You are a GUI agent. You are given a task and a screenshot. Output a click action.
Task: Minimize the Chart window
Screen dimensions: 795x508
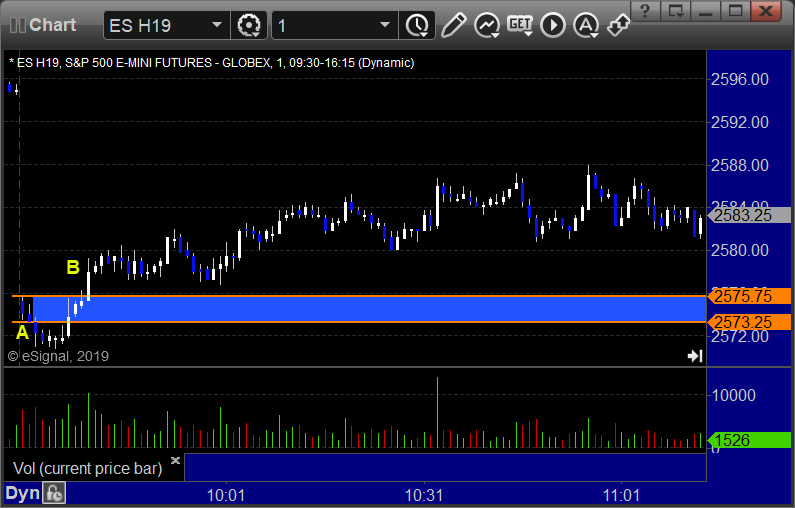(706, 10)
